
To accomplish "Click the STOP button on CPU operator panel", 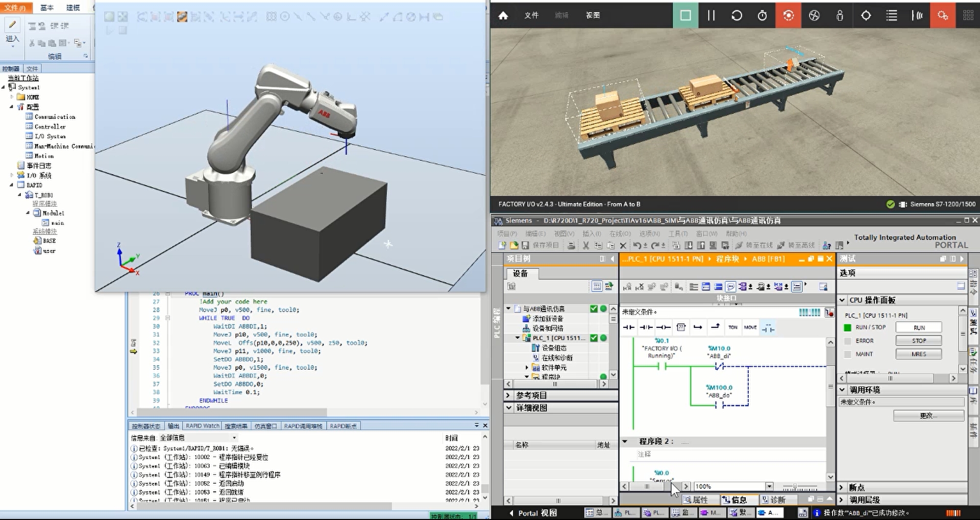I will tap(919, 341).
